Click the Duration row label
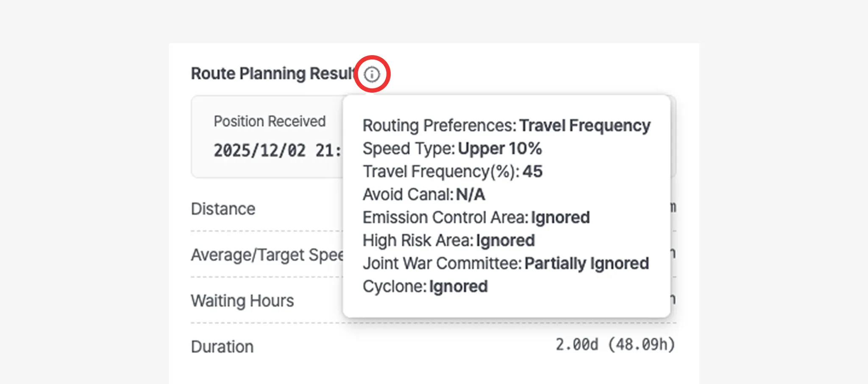The image size is (868, 384). (222, 347)
